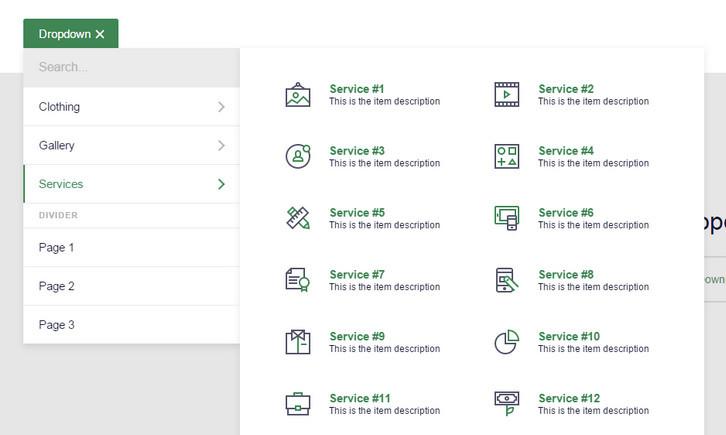Close the Dropdown menu with the X
The height and width of the screenshot is (435, 726).
100,34
